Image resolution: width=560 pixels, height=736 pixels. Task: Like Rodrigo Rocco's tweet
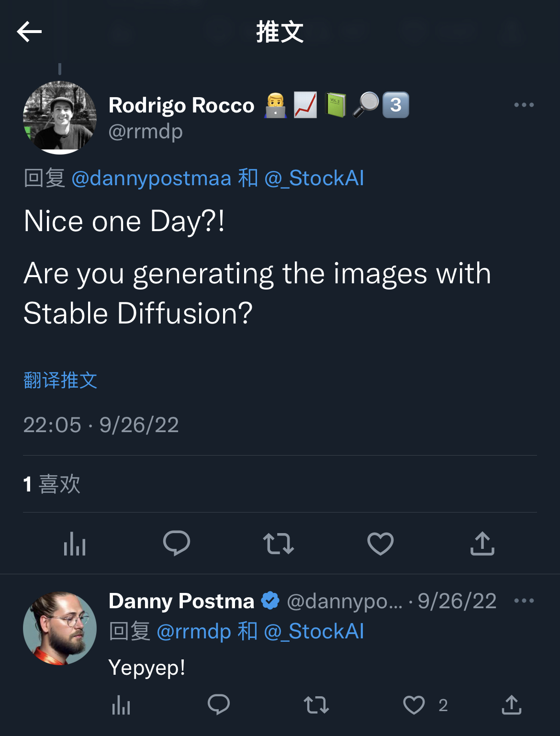coord(381,544)
